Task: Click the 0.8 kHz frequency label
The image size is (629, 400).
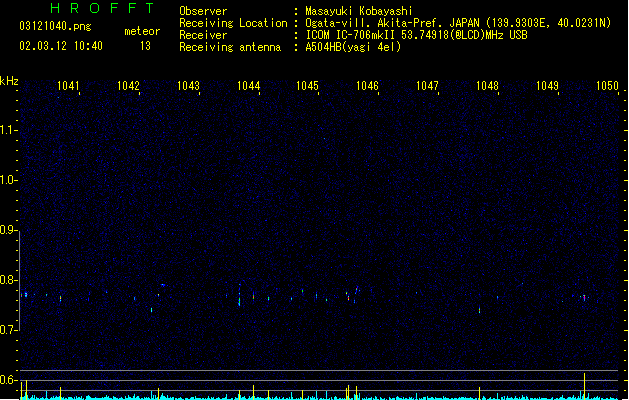Action: 8,280
